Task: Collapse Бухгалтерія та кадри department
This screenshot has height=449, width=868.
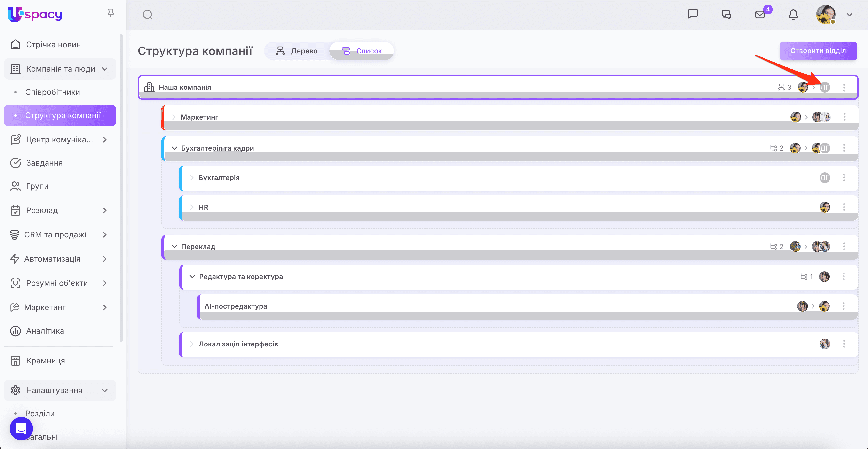Action: (x=174, y=148)
